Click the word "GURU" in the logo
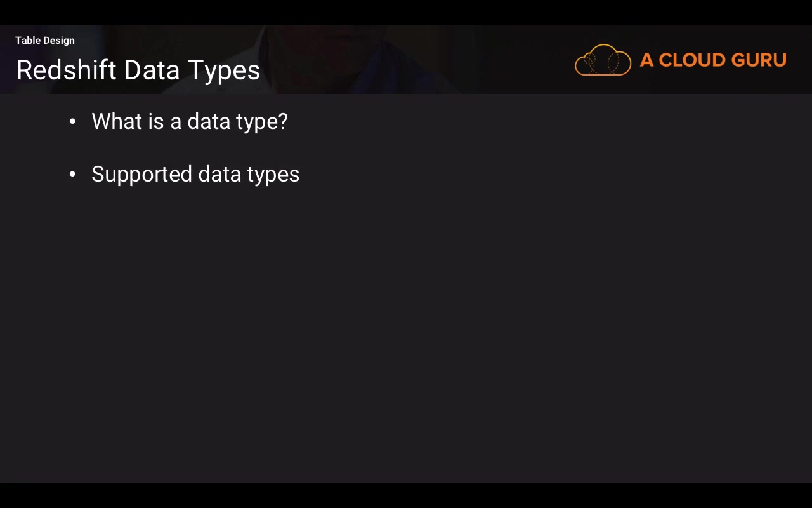This screenshot has height=508, width=812. pos(759,60)
